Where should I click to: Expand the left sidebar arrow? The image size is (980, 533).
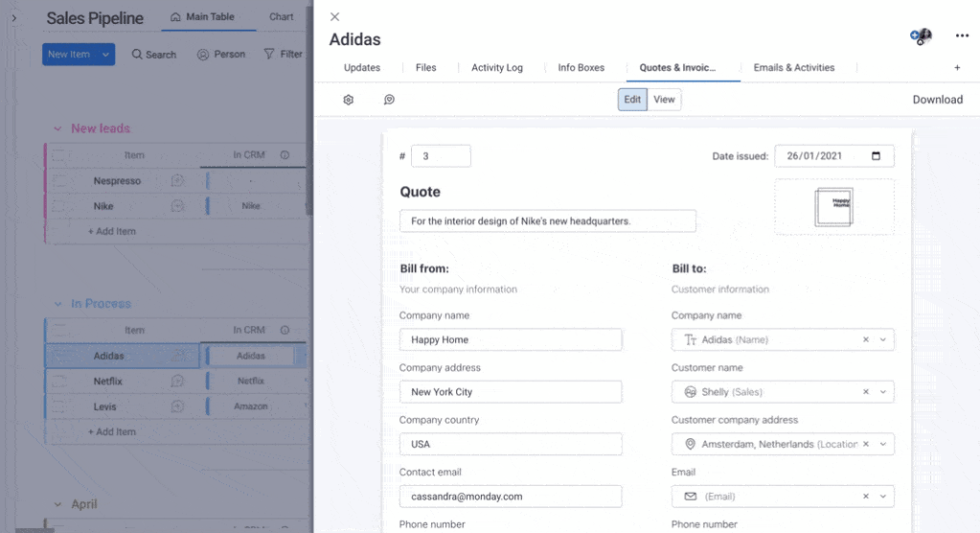13,18
